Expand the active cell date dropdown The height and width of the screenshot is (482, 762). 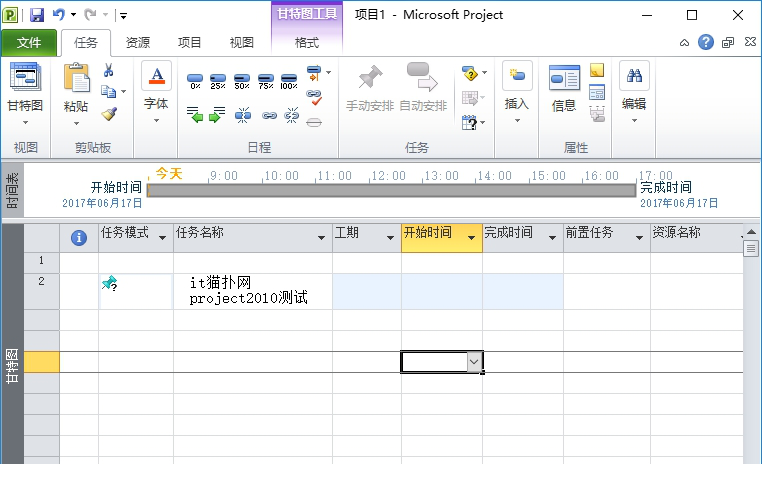click(474, 362)
